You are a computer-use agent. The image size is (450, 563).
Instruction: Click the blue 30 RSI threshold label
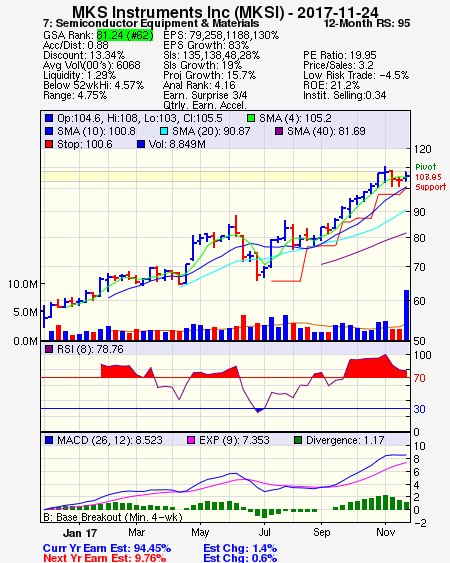(419, 409)
